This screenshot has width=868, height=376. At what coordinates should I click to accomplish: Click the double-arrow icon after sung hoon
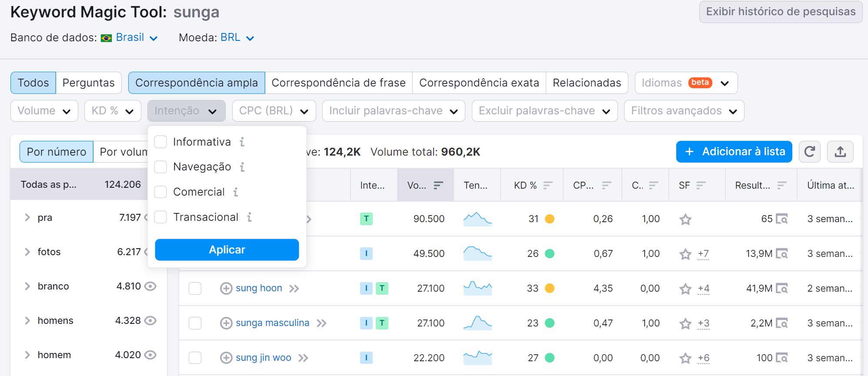(x=294, y=289)
